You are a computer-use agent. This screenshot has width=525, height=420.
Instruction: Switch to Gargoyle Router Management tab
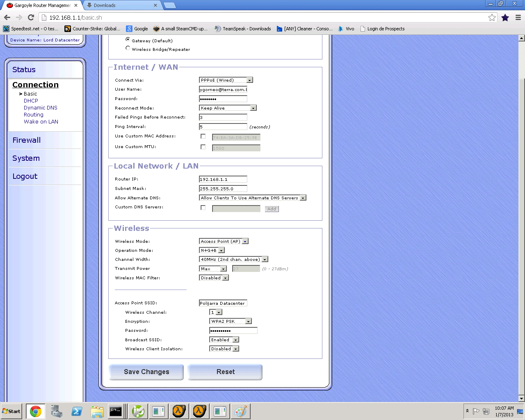click(x=42, y=5)
